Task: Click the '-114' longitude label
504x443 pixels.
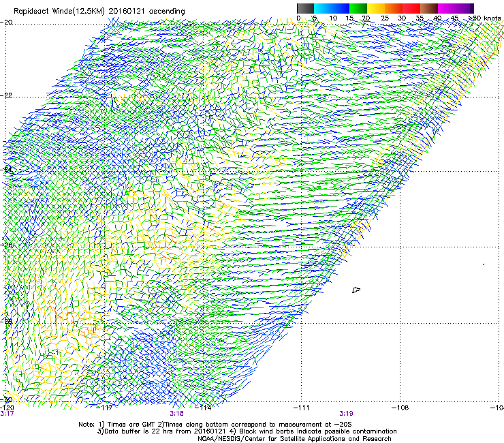Action: [x=204, y=408]
